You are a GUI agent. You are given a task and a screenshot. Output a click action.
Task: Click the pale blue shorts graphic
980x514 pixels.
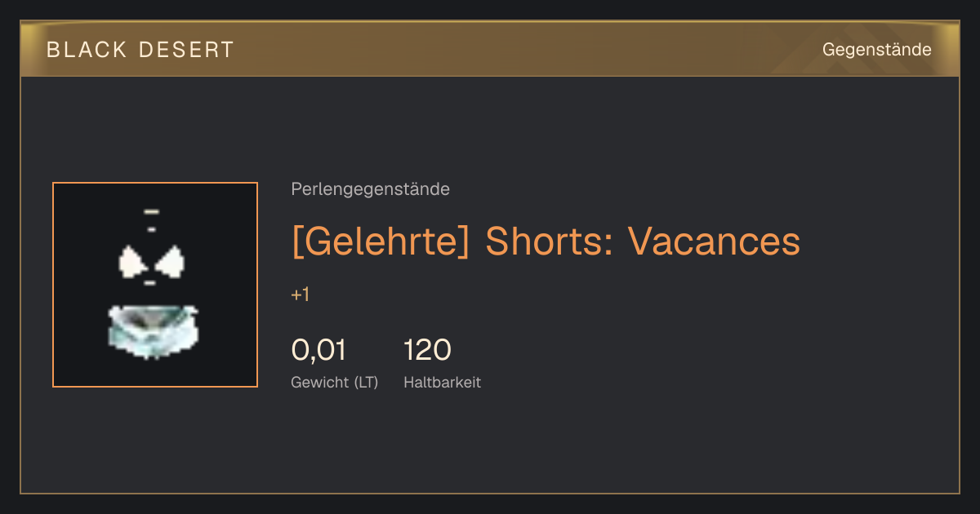[x=153, y=330]
